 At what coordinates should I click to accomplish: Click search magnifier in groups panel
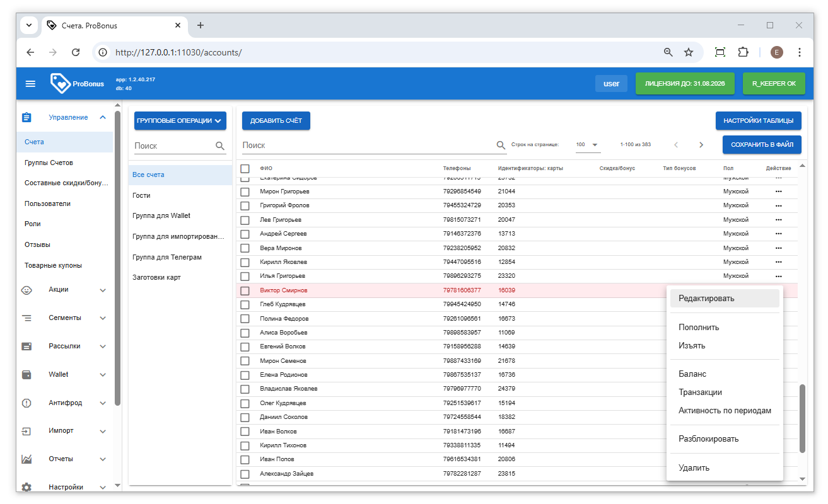click(x=220, y=146)
